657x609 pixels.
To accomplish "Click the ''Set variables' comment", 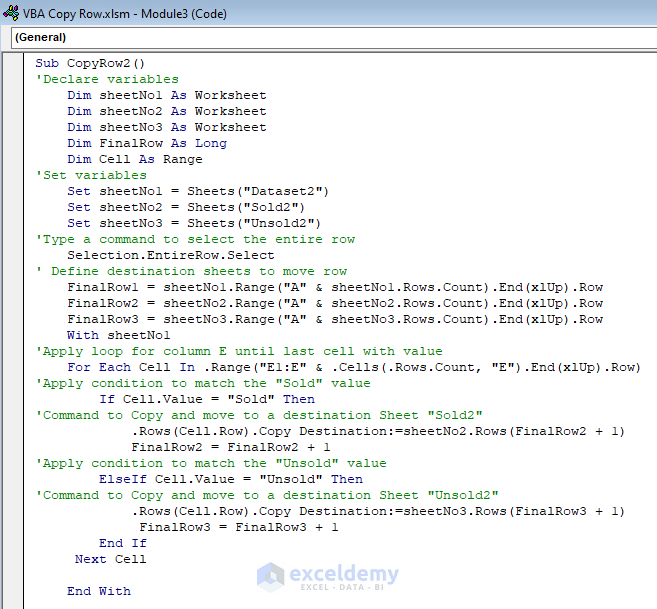I will (91, 175).
